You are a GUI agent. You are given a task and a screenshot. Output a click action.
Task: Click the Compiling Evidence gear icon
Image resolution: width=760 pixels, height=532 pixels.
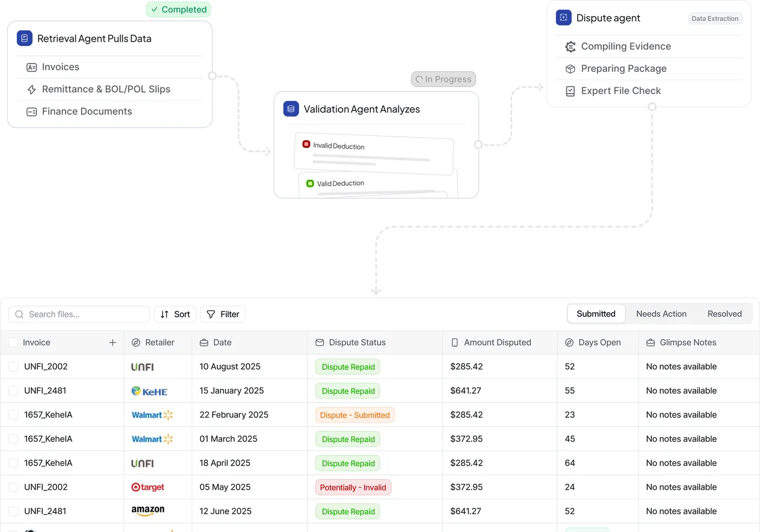point(571,46)
